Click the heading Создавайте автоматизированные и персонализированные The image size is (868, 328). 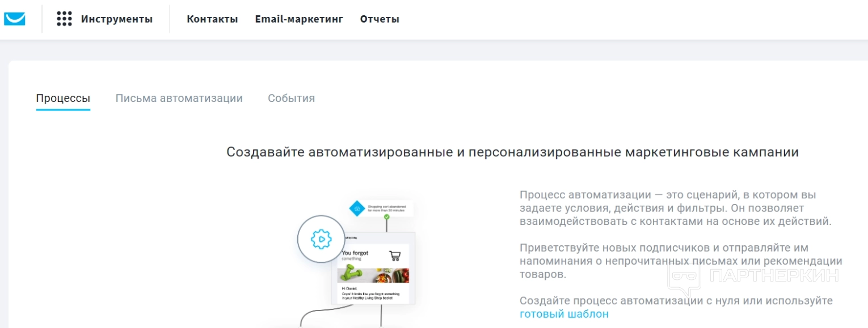pyautogui.click(x=512, y=152)
